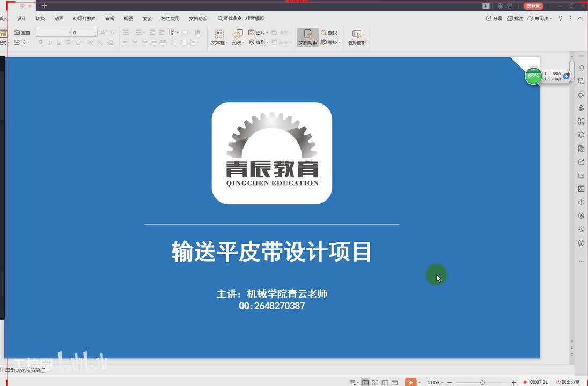Viewport: 588px width, 386px height.
Task: Open the text direction dropdown
Action: pyautogui.click(x=173, y=33)
